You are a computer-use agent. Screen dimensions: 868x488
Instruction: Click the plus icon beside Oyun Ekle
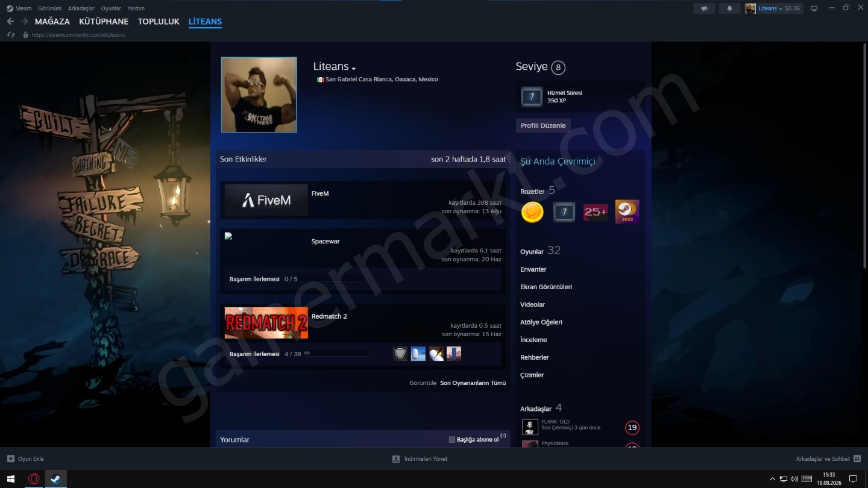pyautogui.click(x=11, y=458)
